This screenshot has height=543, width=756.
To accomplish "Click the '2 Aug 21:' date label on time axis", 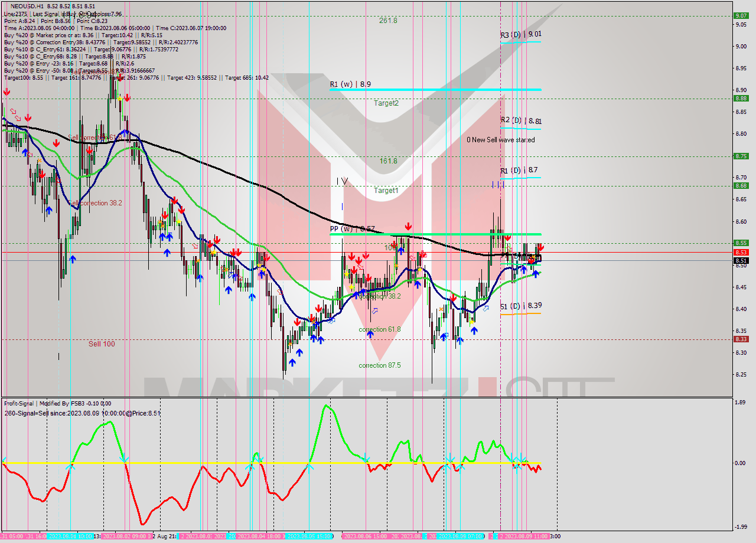I will [x=164, y=536].
